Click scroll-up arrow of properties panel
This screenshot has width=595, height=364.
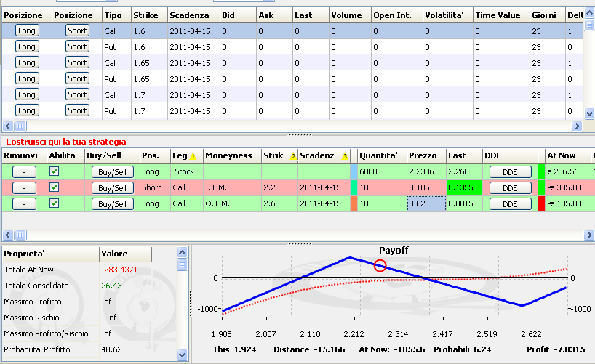tap(182, 253)
